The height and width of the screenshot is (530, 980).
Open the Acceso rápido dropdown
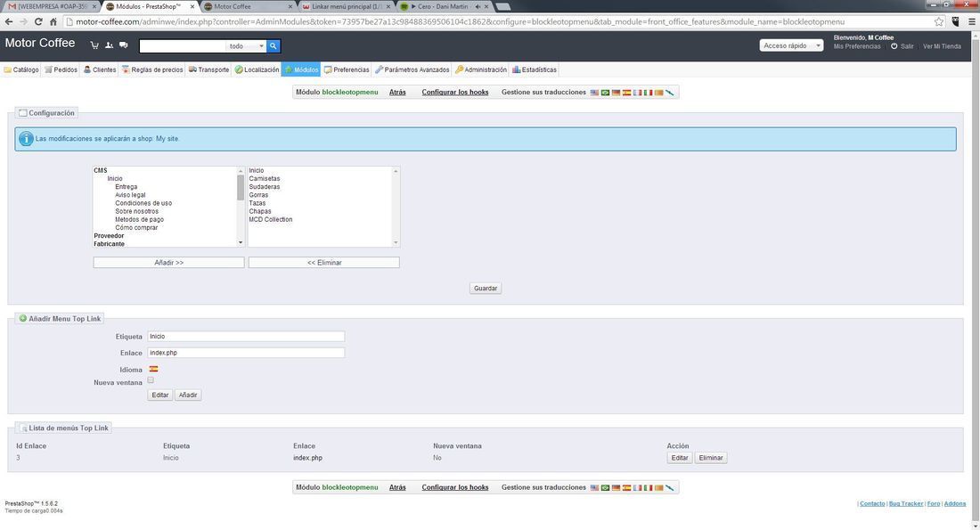[x=790, y=45]
